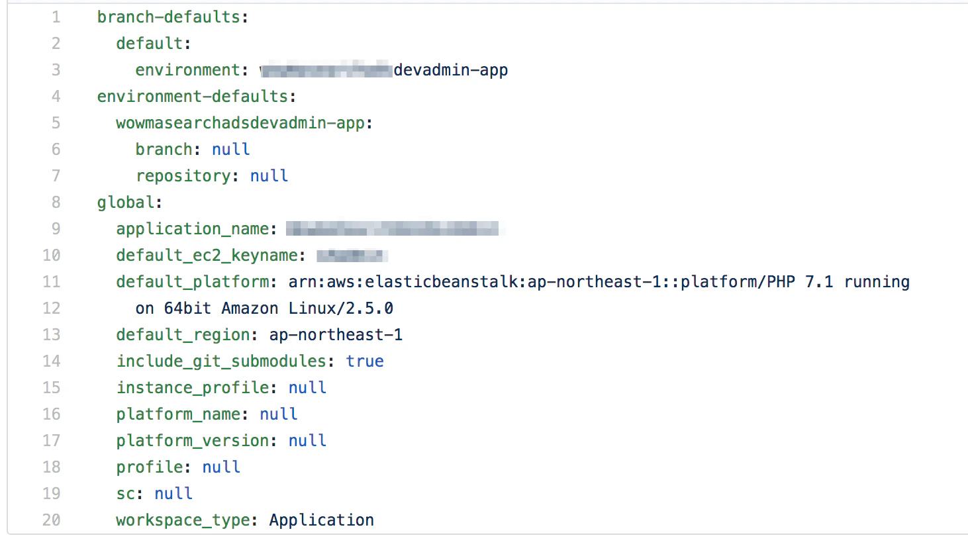Select the default key on line 2
The height and width of the screenshot is (560, 968).
pos(149,44)
